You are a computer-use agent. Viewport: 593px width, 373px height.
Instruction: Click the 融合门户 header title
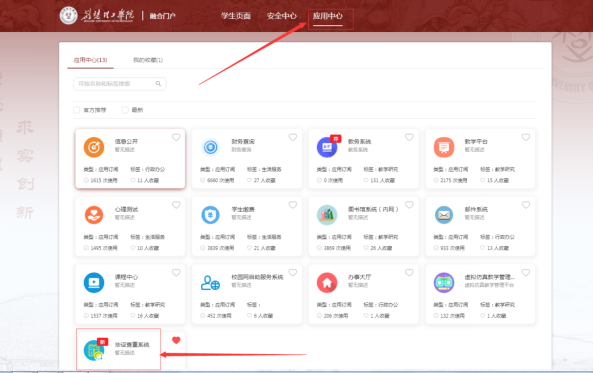(x=163, y=16)
